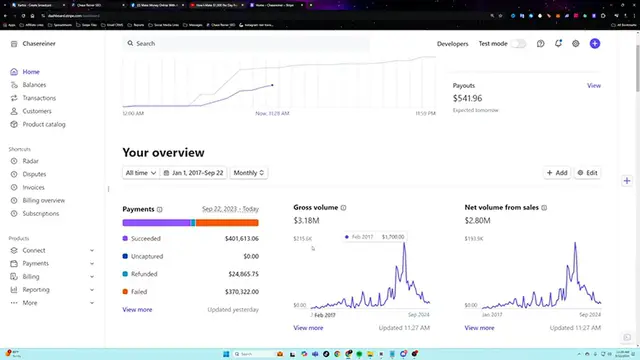Viewport: 640px width, 360px height.
Task: Click the Gross volume $3.18M value
Action: [x=306, y=221]
